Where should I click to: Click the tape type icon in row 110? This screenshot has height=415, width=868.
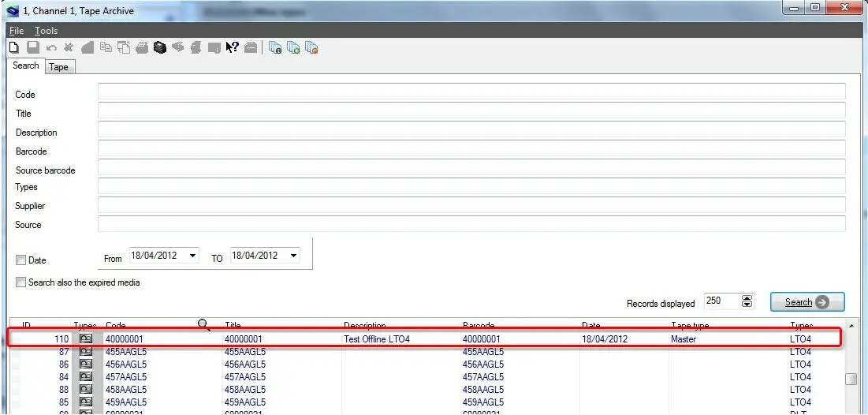point(86,339)
